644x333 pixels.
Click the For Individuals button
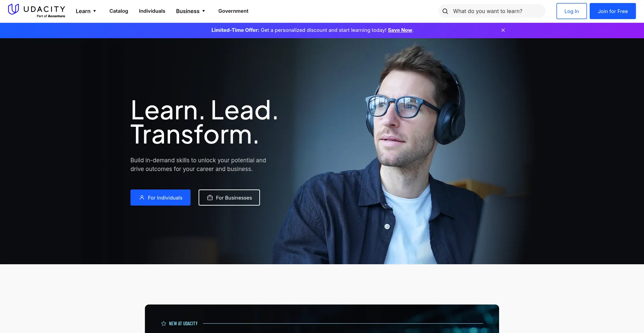160,198
